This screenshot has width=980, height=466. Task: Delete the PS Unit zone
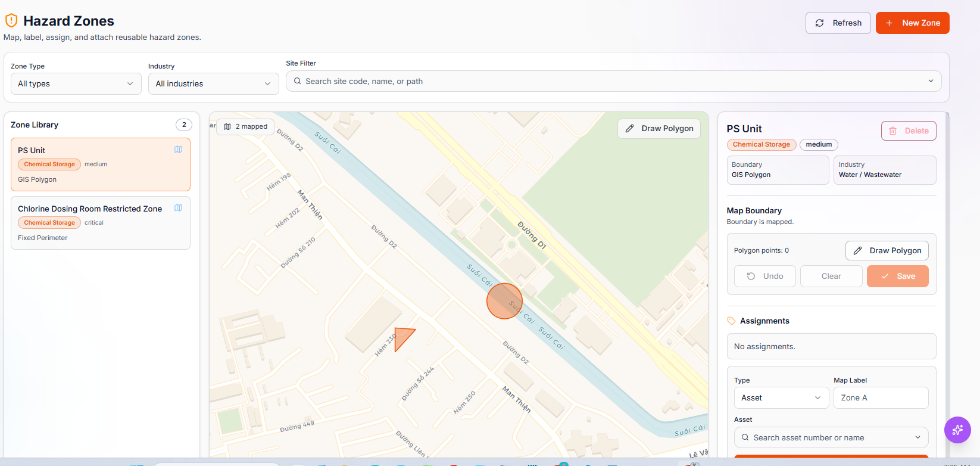pos(909,131)
